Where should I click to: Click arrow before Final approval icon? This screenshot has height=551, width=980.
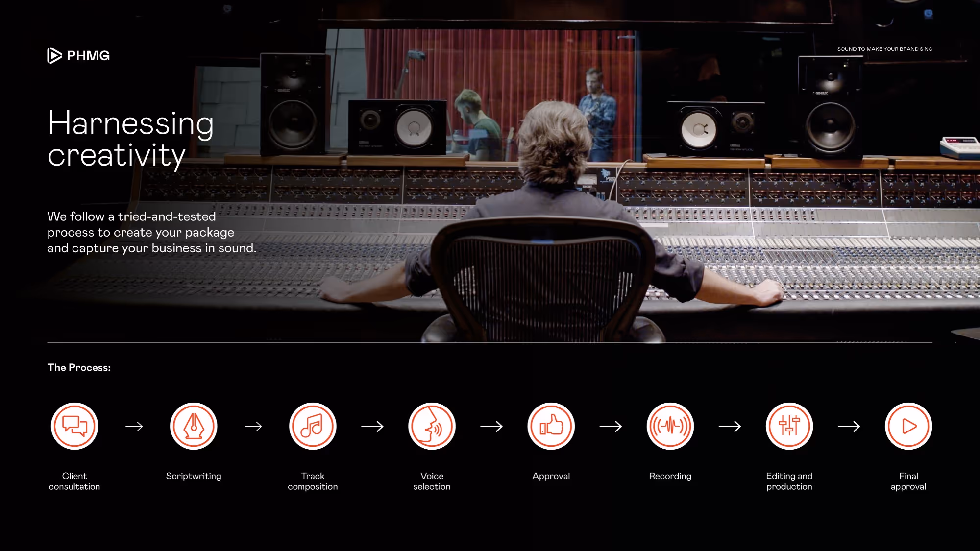click(x=849, y=427)
